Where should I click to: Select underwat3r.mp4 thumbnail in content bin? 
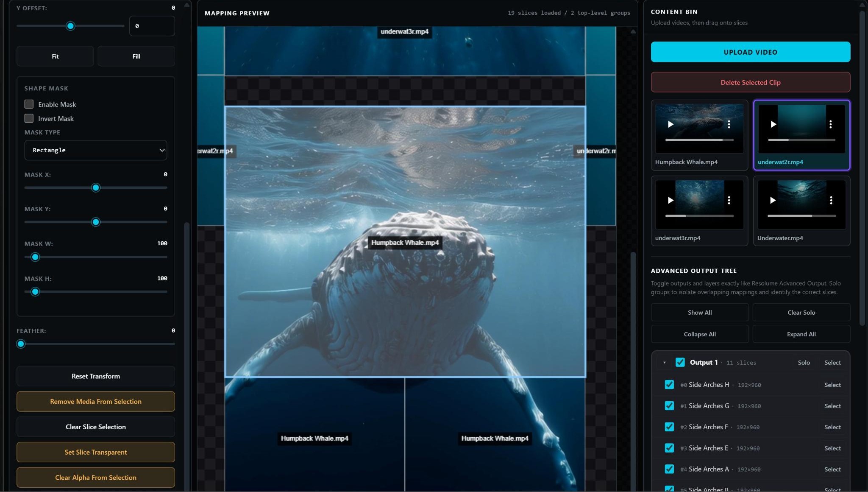pos(699,211)
